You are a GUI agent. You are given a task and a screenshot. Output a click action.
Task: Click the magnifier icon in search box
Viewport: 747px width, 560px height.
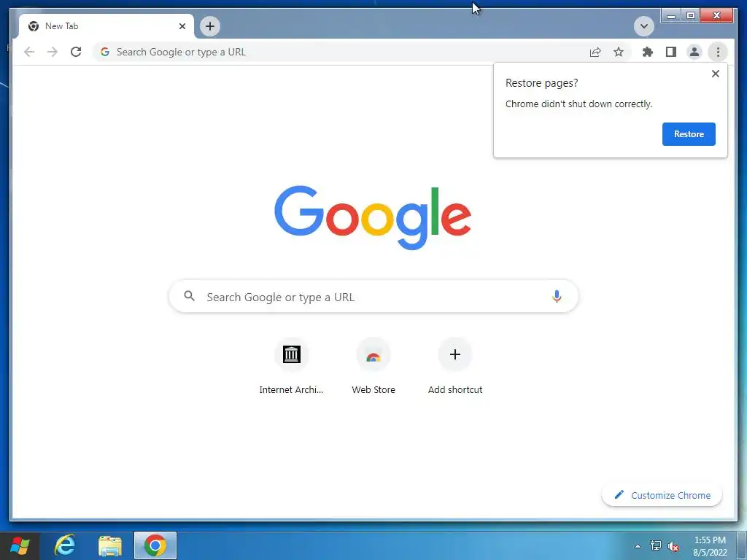(189, 296)
